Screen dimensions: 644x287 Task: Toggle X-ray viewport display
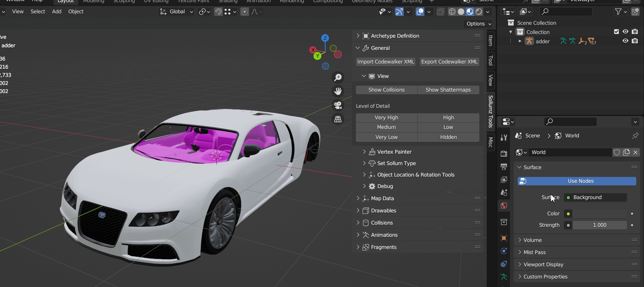pos(441,12)
